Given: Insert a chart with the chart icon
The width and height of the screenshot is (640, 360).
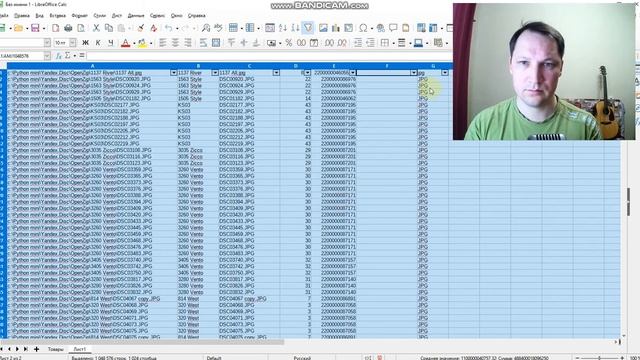Looking at the screenshot, I should pyautogui.click(x=336, y=28).
